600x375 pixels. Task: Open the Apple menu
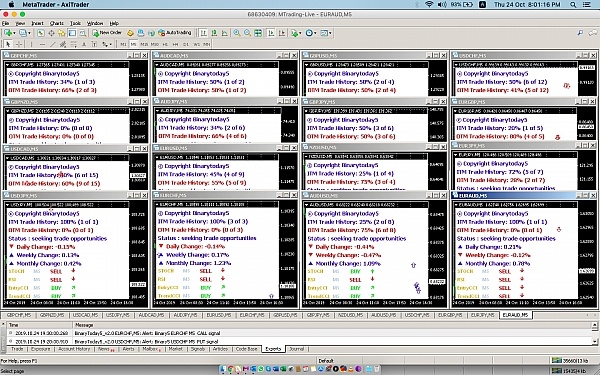(x=11, y=5)
